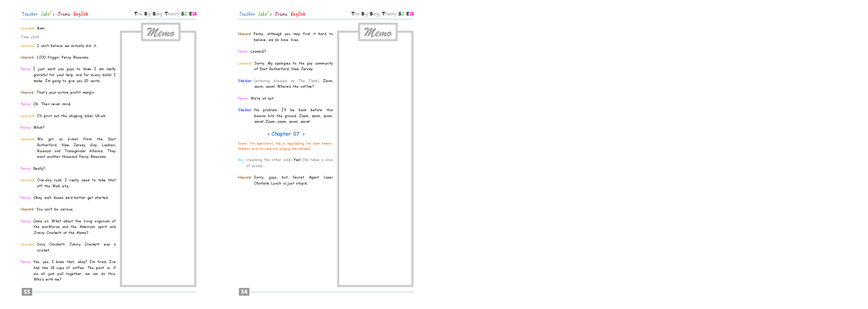Screen dimensions: 868x309
Task: Click 'off the Web site.' line
Action: (53, 186)
